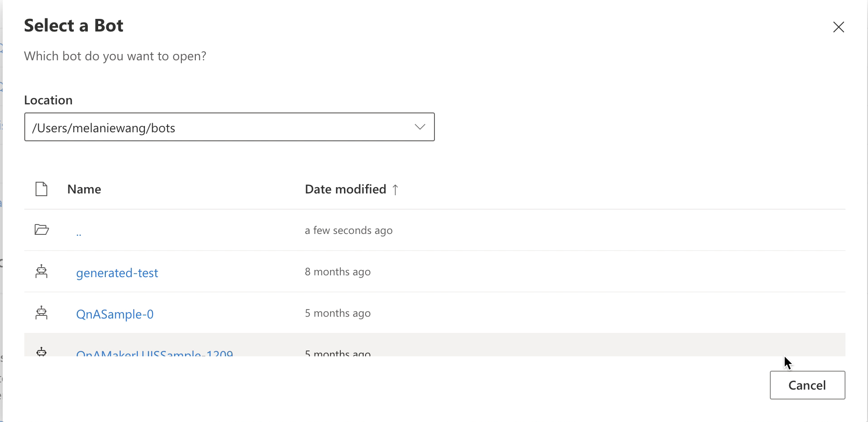This screenshot has width=868, height=422.
Task: Navigate up using the .. parent directory row
Action: (x=79, y=232)
